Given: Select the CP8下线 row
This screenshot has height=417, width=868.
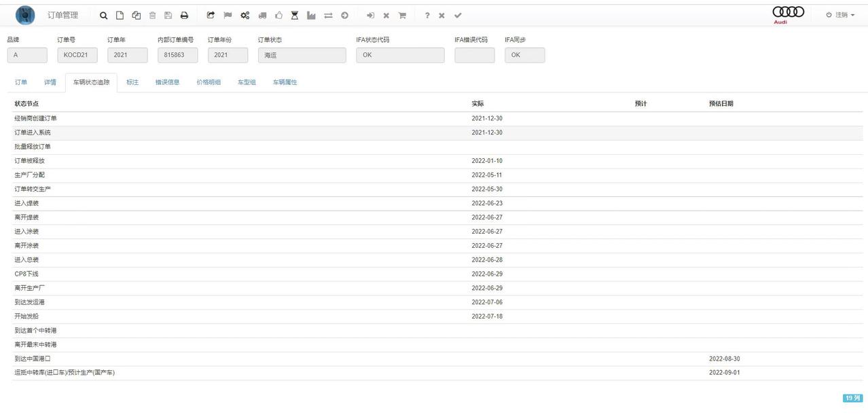Looking at the screenshot, I should [x=437, y=274].
